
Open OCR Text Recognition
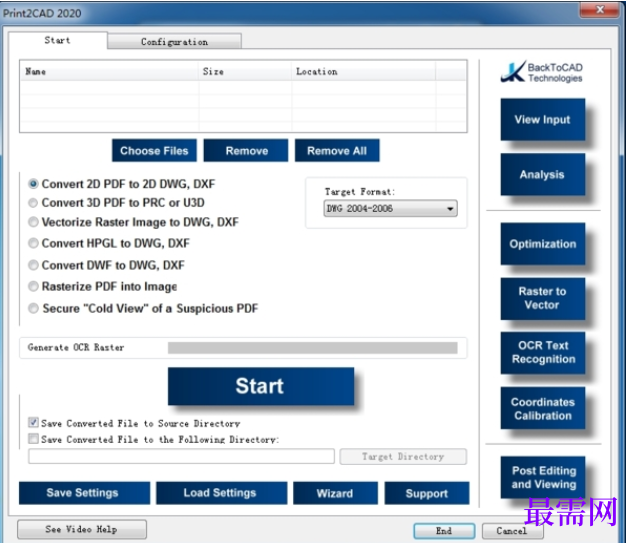coord(543,353)
